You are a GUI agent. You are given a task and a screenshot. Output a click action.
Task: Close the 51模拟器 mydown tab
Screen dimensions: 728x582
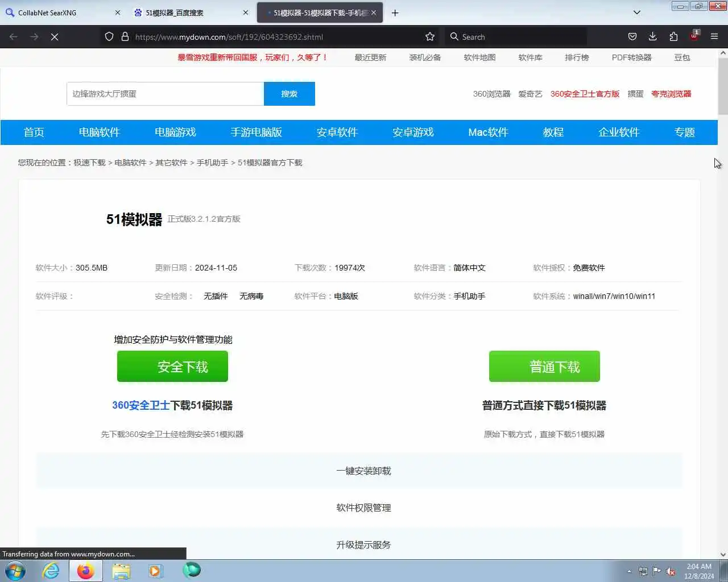pos(374,13)
